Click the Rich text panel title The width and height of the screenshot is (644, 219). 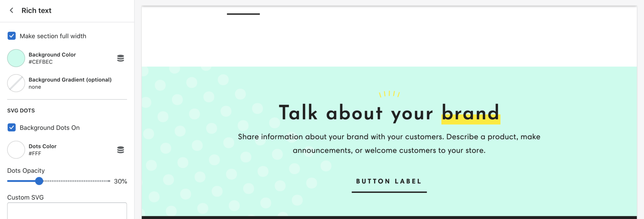(36, 10)
